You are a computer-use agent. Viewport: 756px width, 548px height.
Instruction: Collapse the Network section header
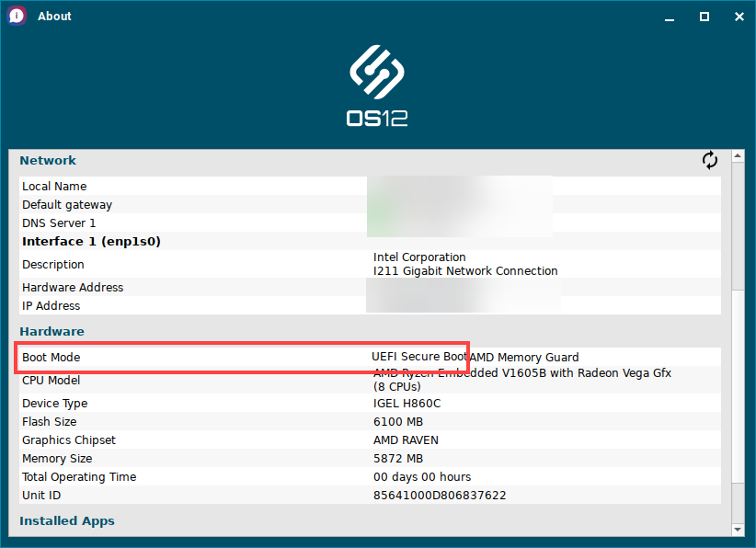48,160
